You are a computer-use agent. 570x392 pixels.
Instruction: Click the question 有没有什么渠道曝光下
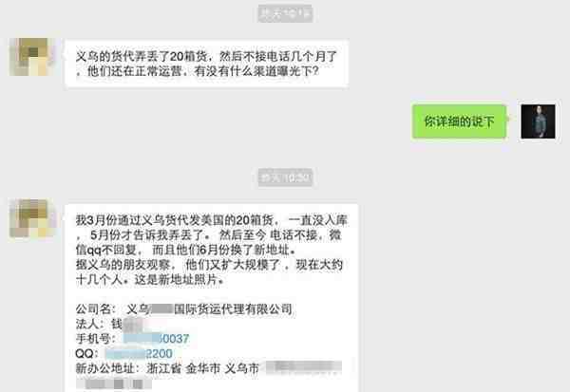256,71
